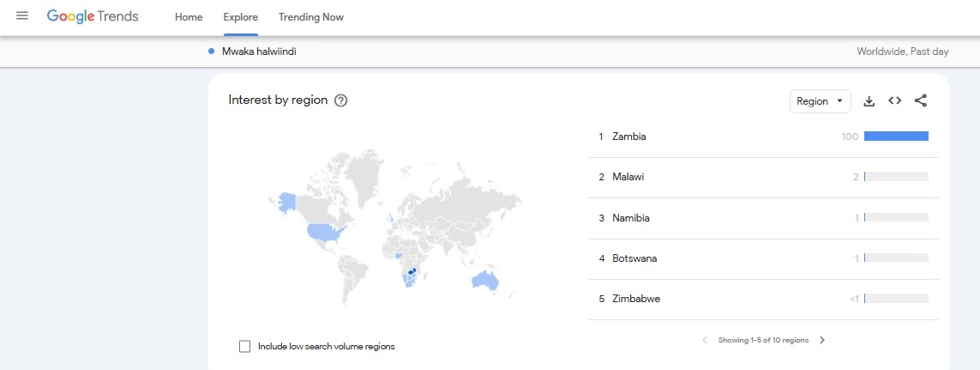Click the Google Trends logo
Image resolution: width=980 pixels, height=370 pixels.
click(x=93, y=17)
